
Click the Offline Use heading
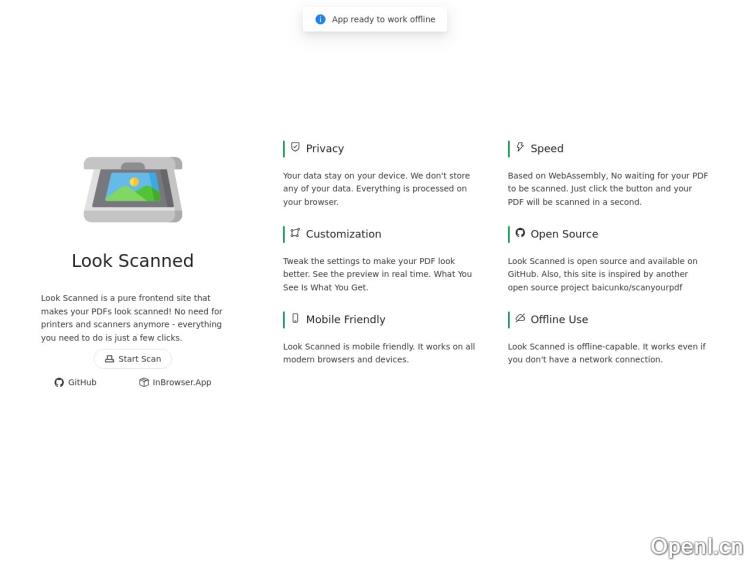click(x=559, y=320)
